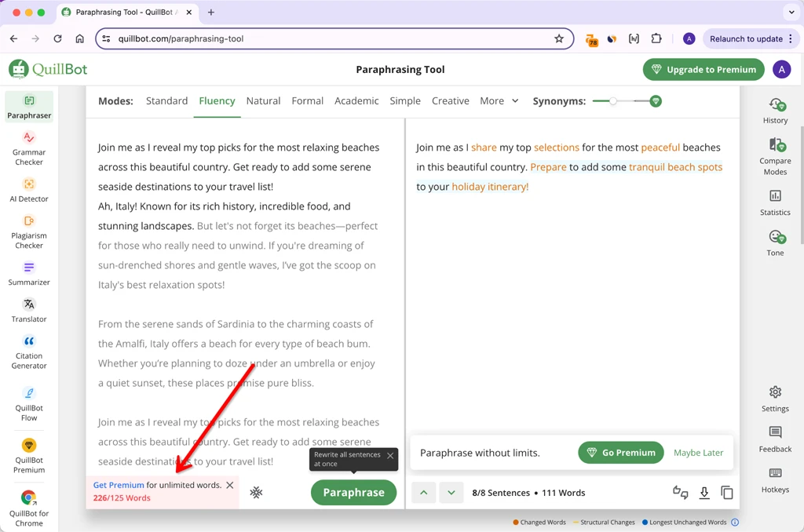Click the phrase 'tranquil beach spots'
The image size is (804, 532).
tap(675, 167)
